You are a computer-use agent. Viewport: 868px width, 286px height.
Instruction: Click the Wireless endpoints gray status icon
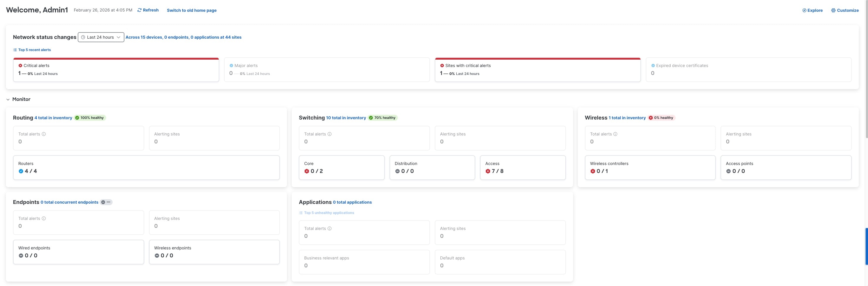pos(157,256)
